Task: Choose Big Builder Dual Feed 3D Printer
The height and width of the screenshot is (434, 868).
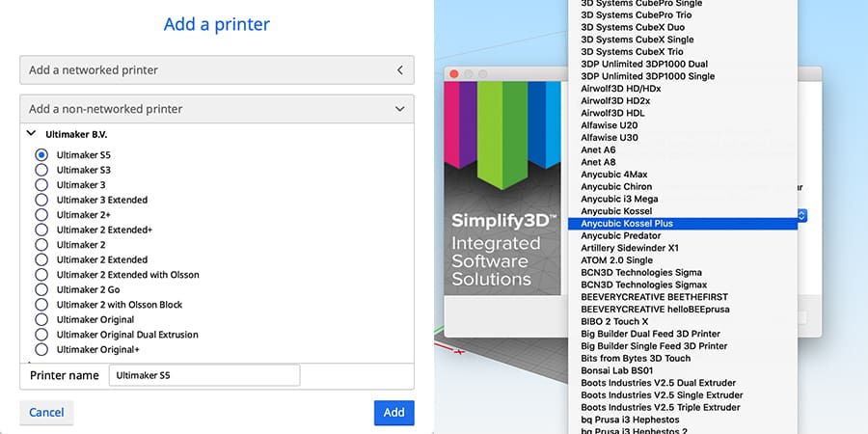Action: click(683, 334)
